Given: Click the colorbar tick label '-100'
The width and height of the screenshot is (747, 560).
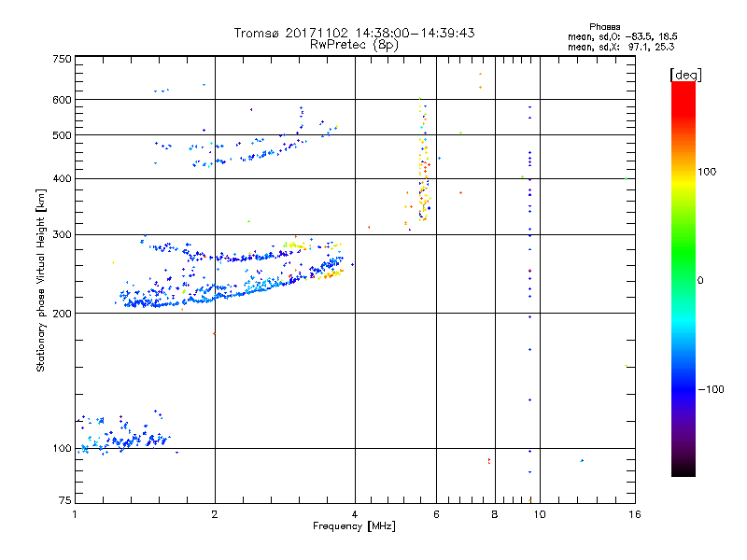Looking at the screenshot, I should pos(711,389).
